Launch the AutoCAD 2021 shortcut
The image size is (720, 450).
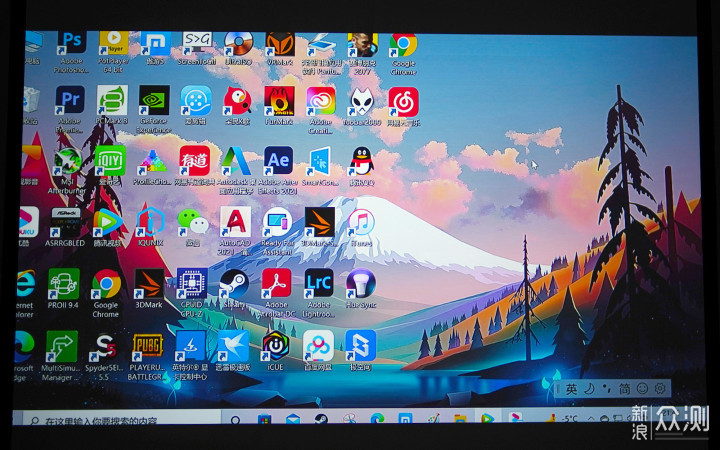click(236, 222)
